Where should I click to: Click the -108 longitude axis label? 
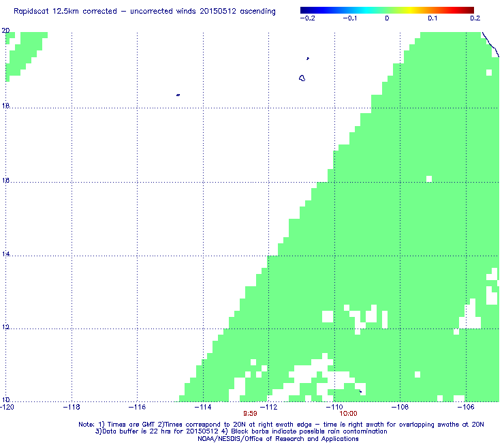coord(400,407)
